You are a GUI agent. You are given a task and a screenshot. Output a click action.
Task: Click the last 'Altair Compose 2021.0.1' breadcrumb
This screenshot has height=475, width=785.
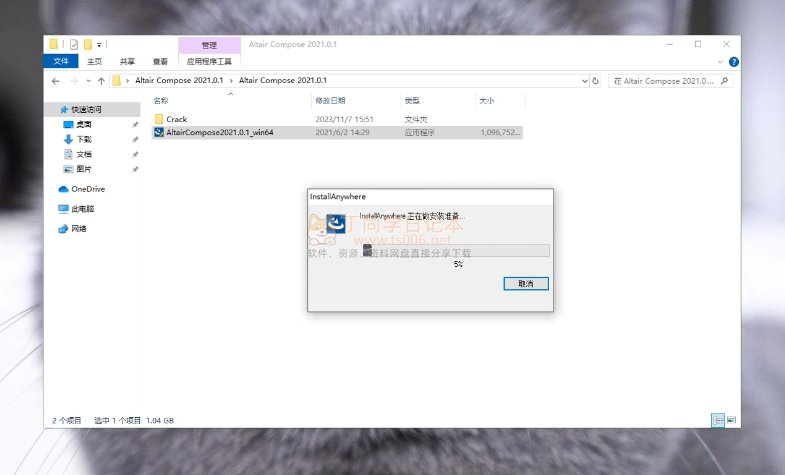click(x=283, y=80)
